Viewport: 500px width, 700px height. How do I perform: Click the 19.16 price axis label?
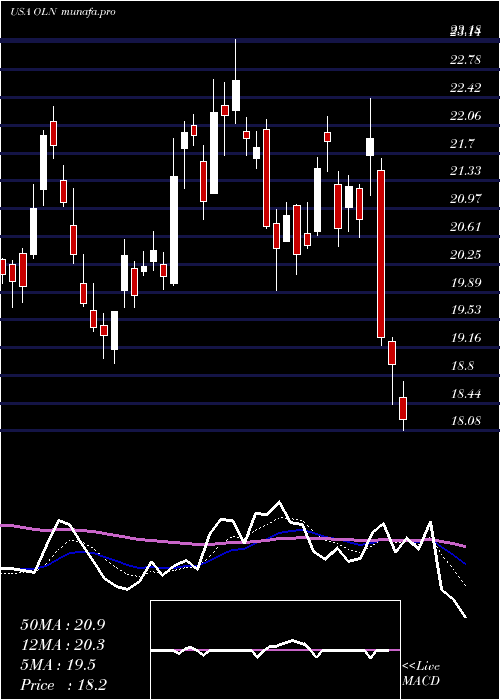click(x=466, y=338)
